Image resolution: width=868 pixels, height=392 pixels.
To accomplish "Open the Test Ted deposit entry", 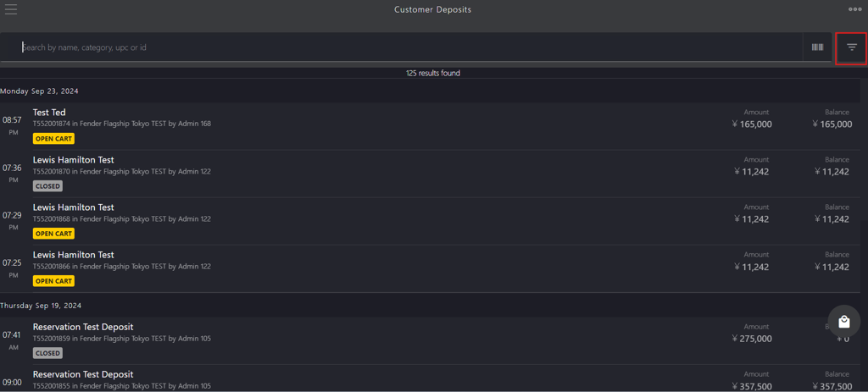I will point(430,126).
